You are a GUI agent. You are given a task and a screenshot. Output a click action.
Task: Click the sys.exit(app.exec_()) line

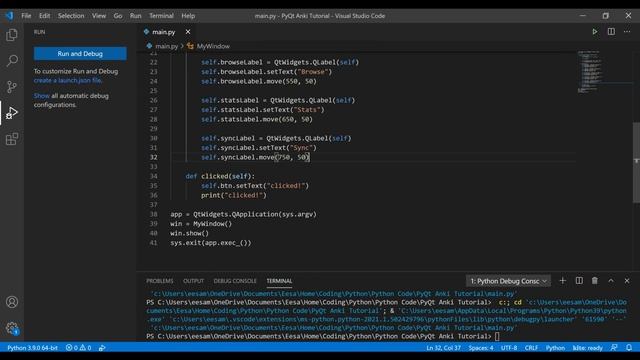[x=211, y=242]
